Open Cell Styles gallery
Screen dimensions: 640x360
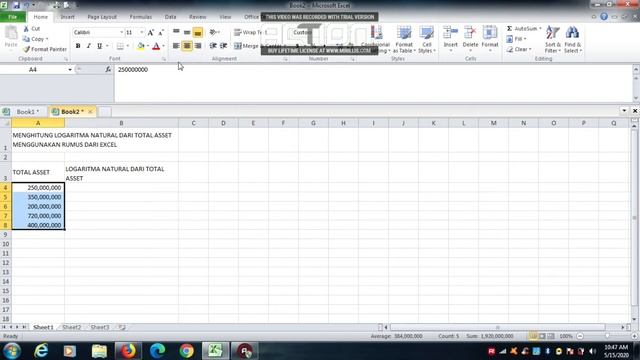tap(427, 39)
